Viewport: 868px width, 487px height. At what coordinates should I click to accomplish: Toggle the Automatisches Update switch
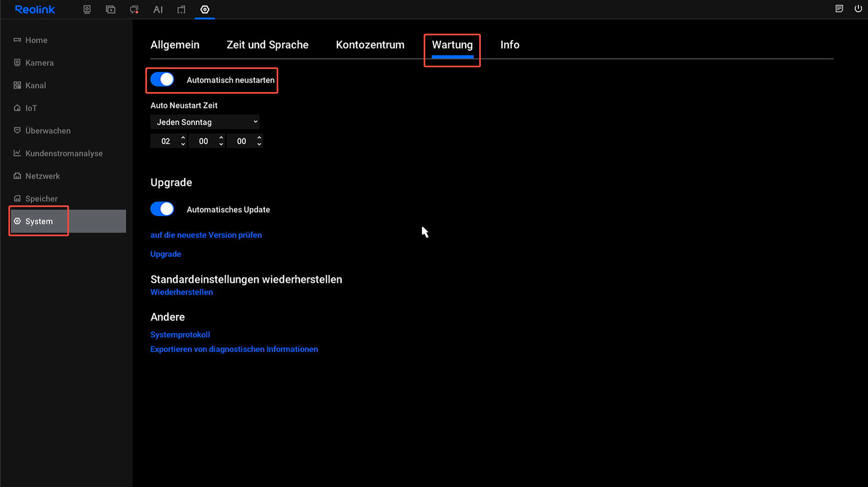pos(162,209)
